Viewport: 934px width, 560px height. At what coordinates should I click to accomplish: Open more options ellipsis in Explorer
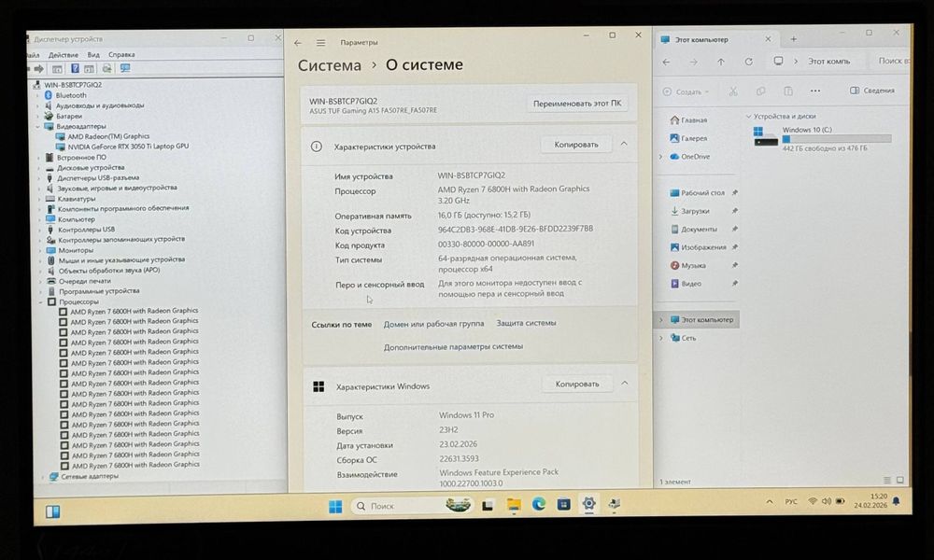click(814, 91)
